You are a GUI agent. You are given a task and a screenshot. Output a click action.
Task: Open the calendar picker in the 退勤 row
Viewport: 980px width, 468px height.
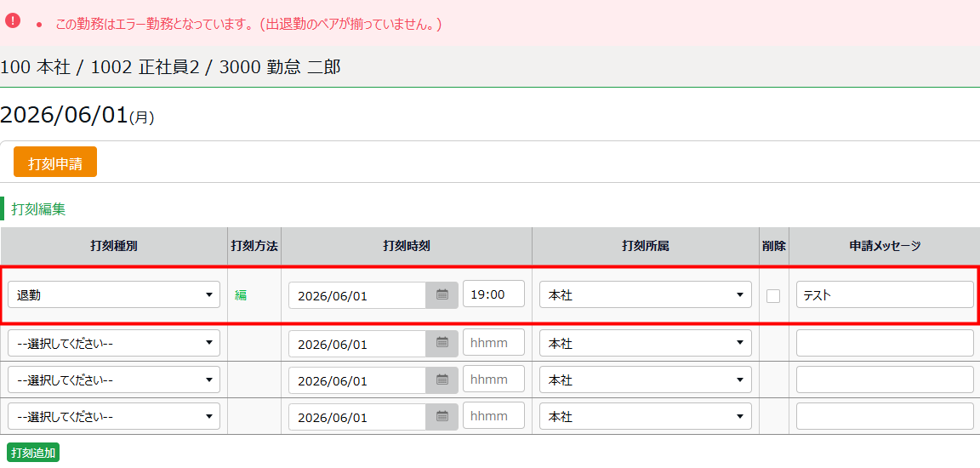(x=442, y=295)
